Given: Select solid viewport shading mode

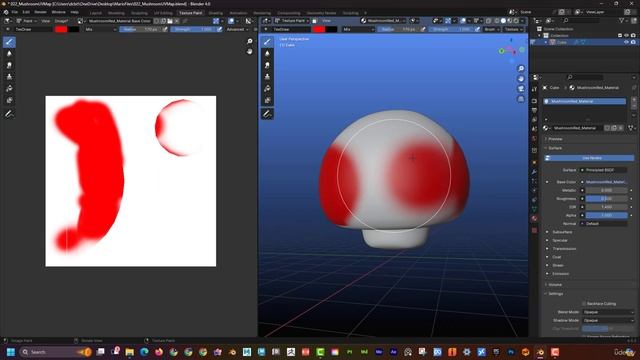Looking at the screenshot, I should pos(503,20).
